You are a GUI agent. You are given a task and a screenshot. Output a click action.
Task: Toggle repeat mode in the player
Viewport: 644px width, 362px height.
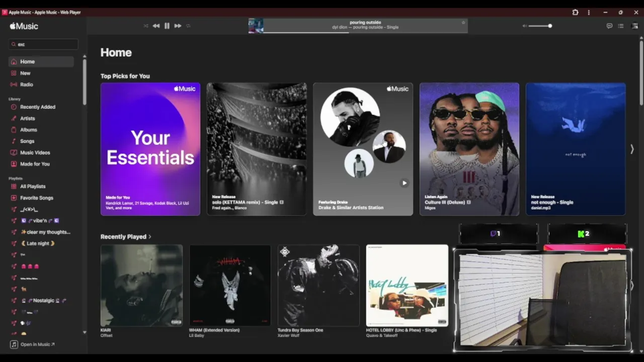tap(188, 26)
